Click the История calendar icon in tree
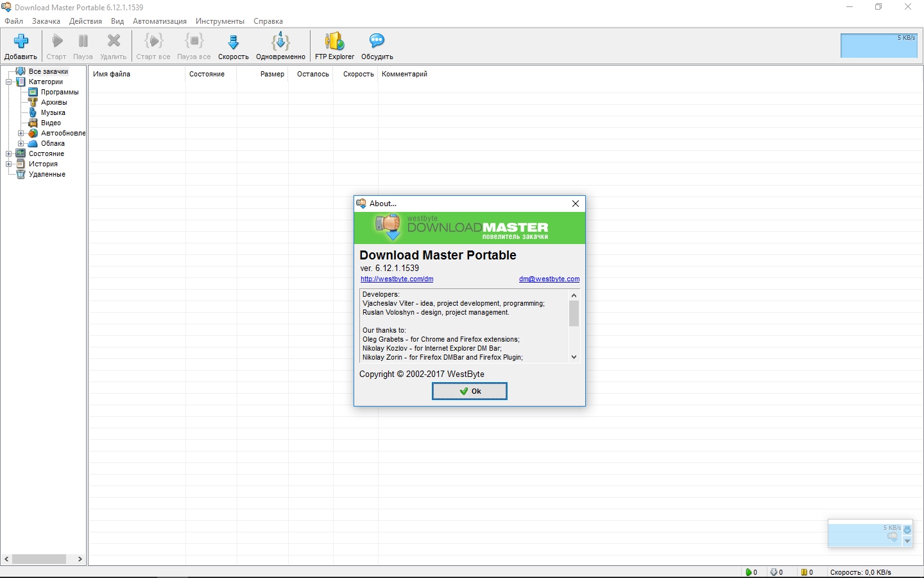Viewport: 924px width, 578px height. point(21,164)
